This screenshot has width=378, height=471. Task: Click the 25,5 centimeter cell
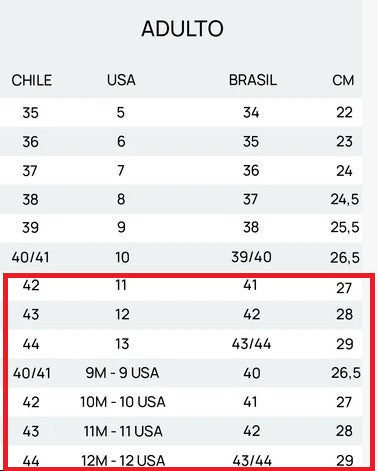coord(345,228)
